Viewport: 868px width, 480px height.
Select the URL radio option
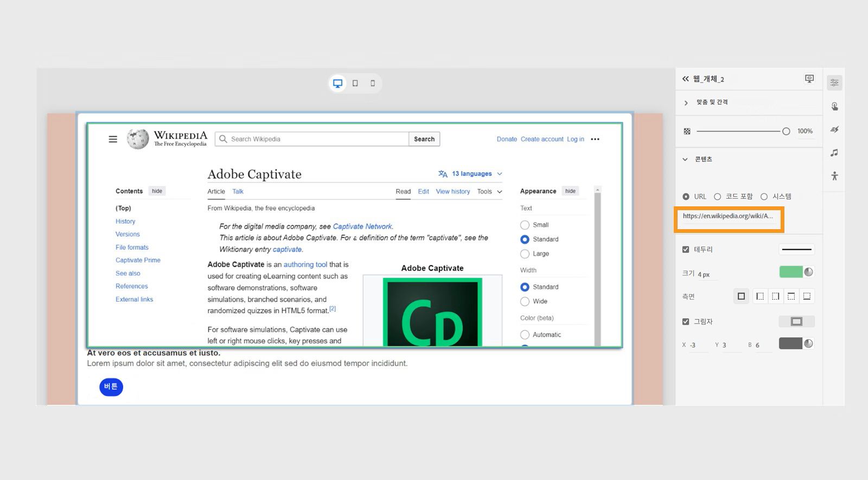click(686, 197)
